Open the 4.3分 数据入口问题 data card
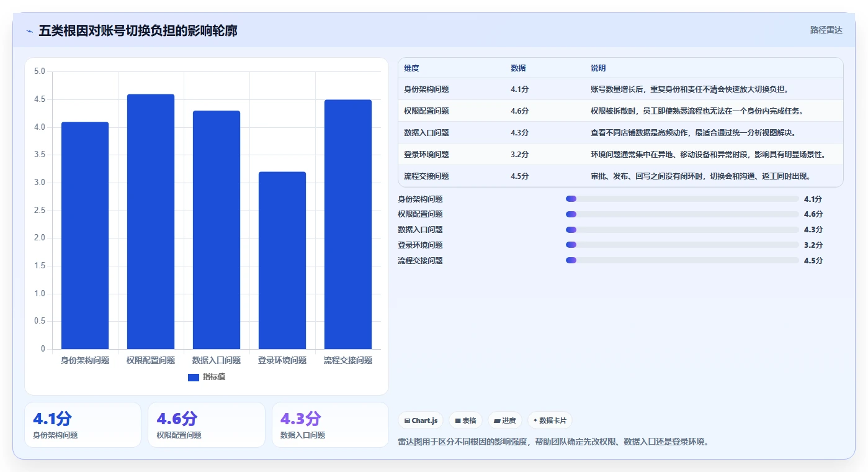The height and width of the screenshot is (472, 868). coord(330,425)
